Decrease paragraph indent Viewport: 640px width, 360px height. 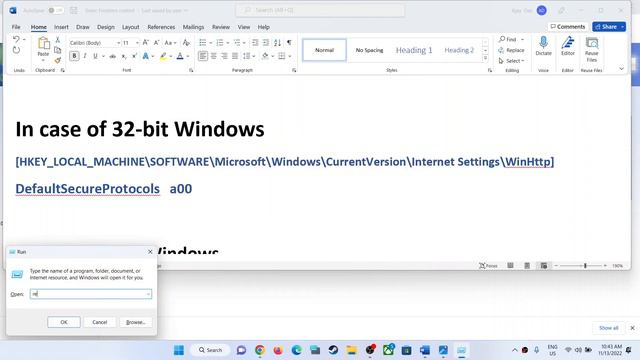point(255,42)
